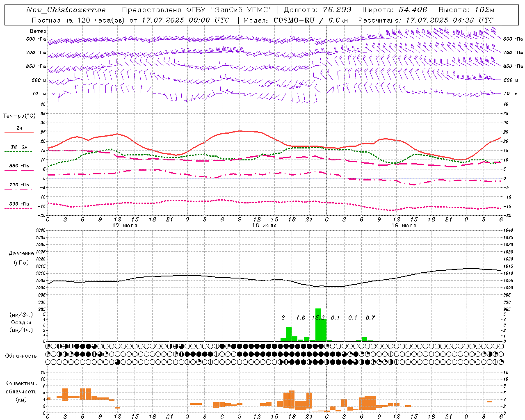Click the tallest green precipitation bar
The height and width of the screenshot is (420, 525).
coord(318,325)
